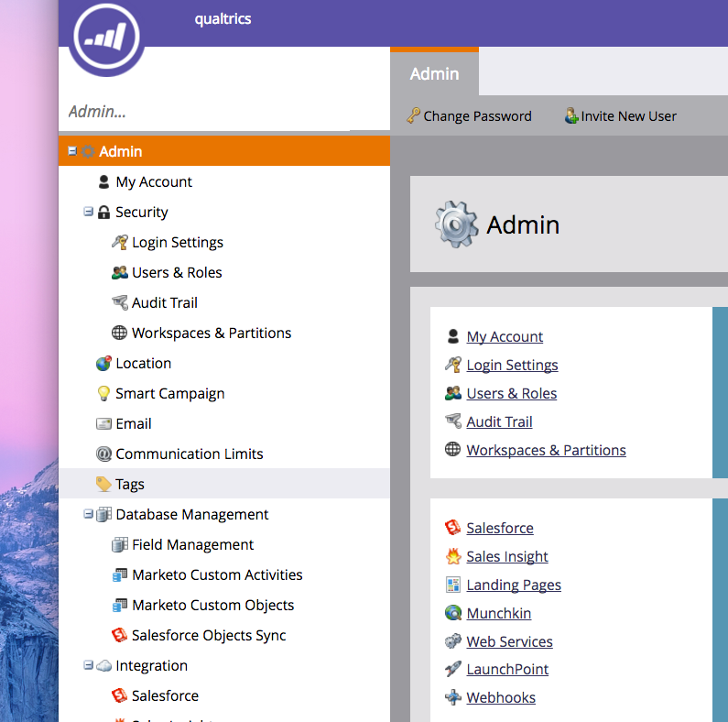The height and width of the screenshot is (722, 728).
Task: Click the user icon beside Invite New User
Action: pyautogui.click(x=571, y=115)
